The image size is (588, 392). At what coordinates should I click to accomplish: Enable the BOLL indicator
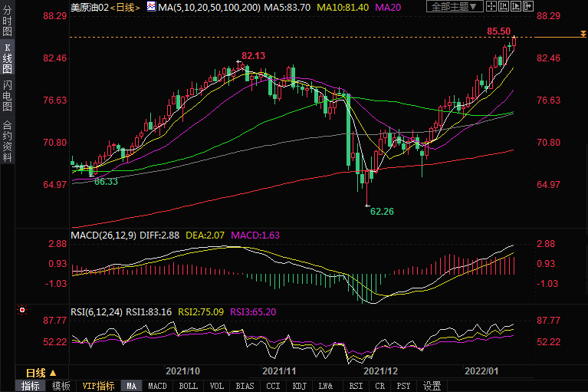(x=188, y=386)
